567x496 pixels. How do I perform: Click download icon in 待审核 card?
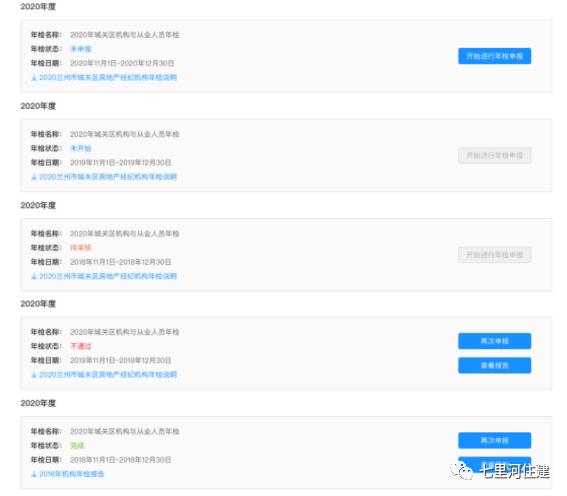34,277
